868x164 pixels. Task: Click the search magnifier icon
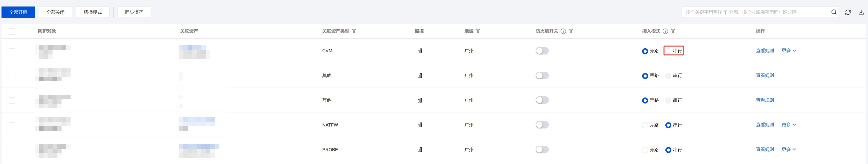[x=834, y=12]
